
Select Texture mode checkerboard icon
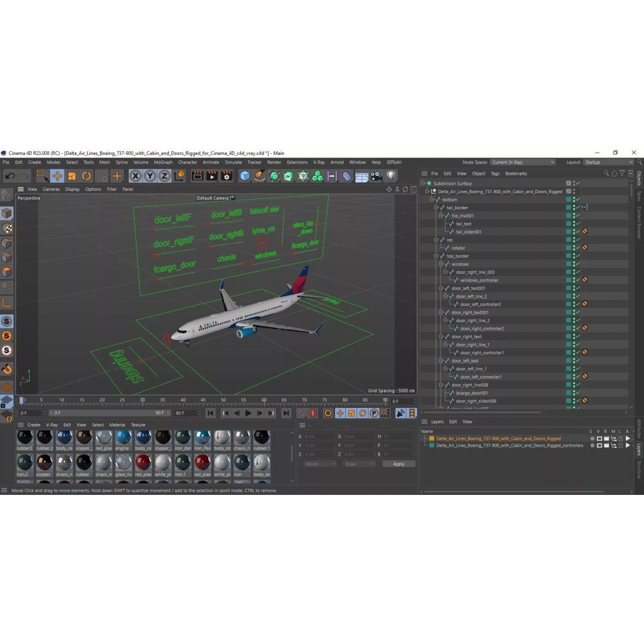[7, 228]
